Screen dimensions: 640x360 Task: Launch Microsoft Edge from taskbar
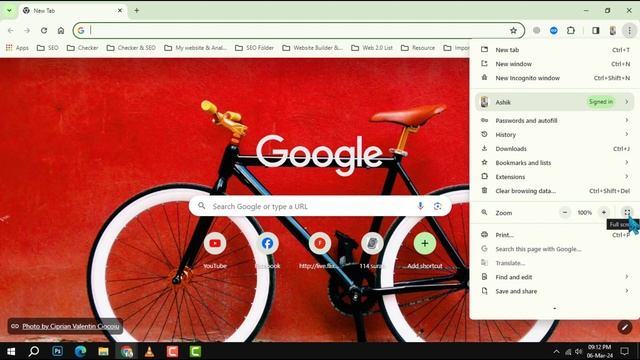click(x=80, y=351)
